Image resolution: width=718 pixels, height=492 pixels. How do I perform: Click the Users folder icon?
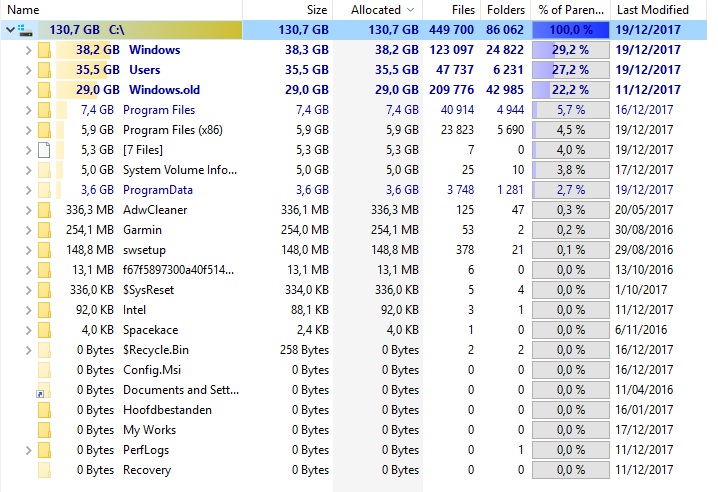44,70
